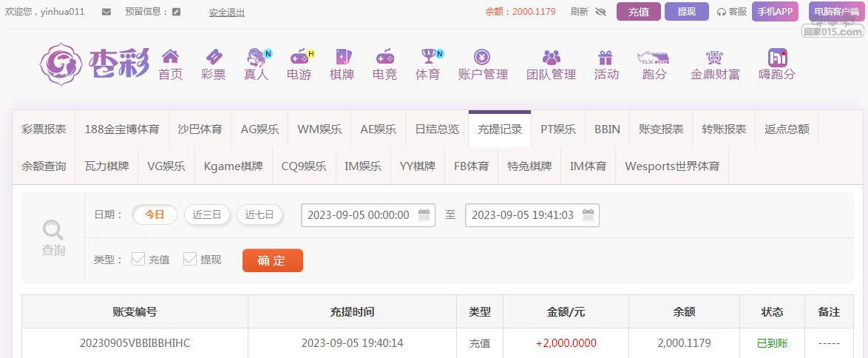Open the mail envelope icon beside username

[x=107, y=12]
